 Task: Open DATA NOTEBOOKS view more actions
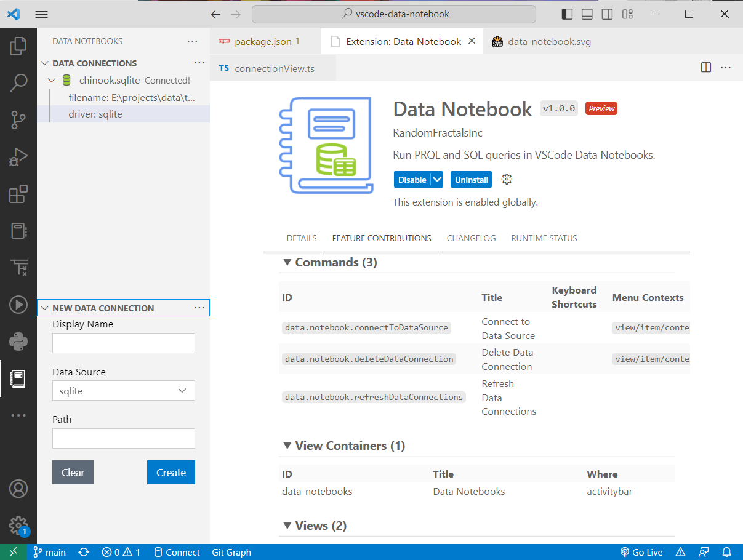[192, 41]
